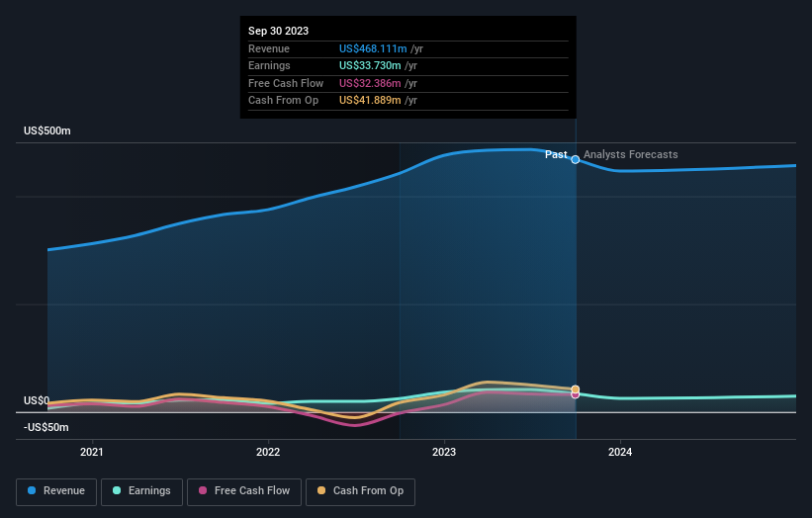Image resolution: width=812 pixels, height=518 pixels.
Task: Click the US$500m y-axis label
Action: [47, 130]
